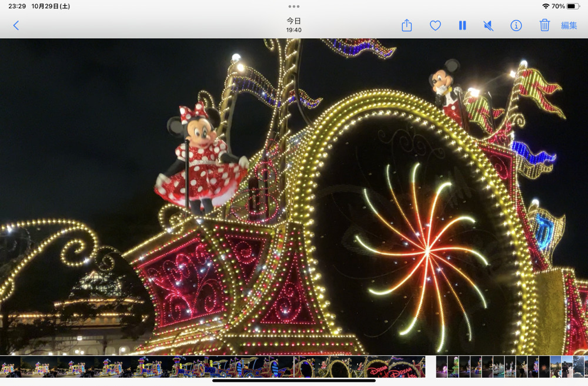This screenshot has height=386, width=588.
Task: Open the share sheet icon
Action: pos(407,25)
